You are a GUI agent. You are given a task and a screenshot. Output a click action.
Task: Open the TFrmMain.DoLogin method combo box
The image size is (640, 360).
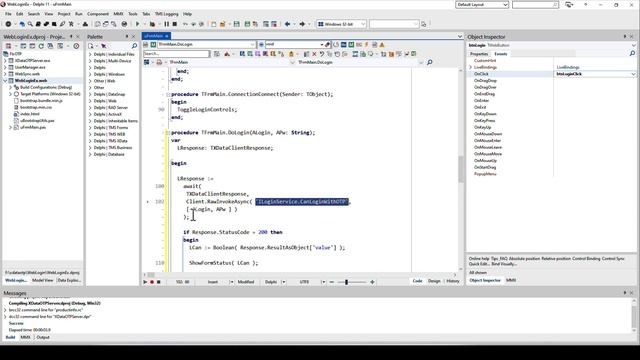click(x=207, y=44)
